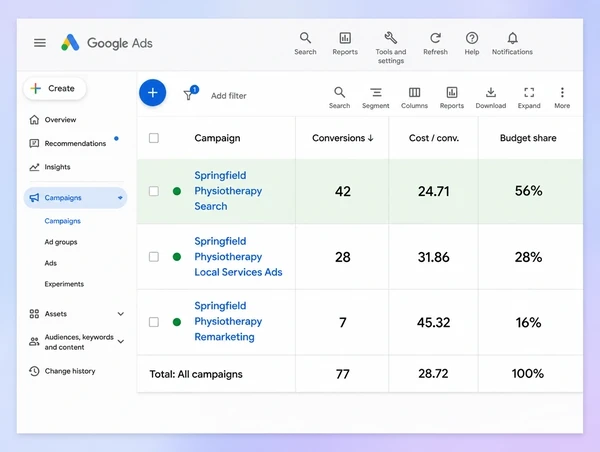Open Springfield Physiotherapy Local Services Ads link
600x452 pixels.
tap(238, 256)
